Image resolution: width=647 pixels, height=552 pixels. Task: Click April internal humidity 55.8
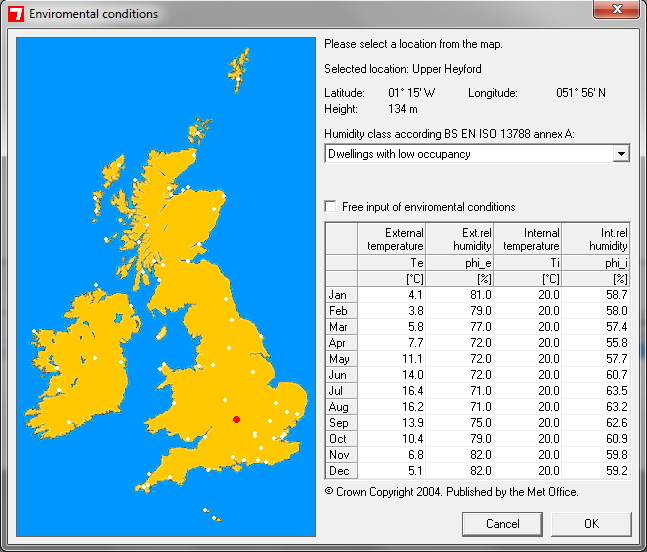(595, 343)
